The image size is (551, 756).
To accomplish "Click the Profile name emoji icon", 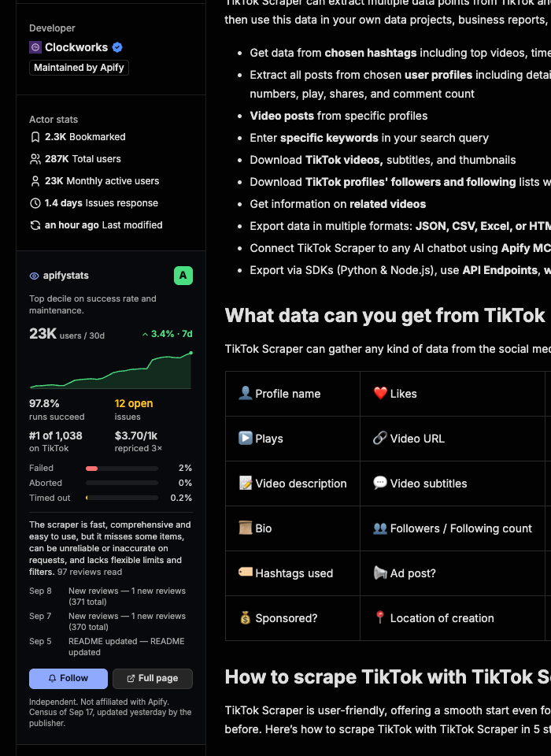I will 246,393.
